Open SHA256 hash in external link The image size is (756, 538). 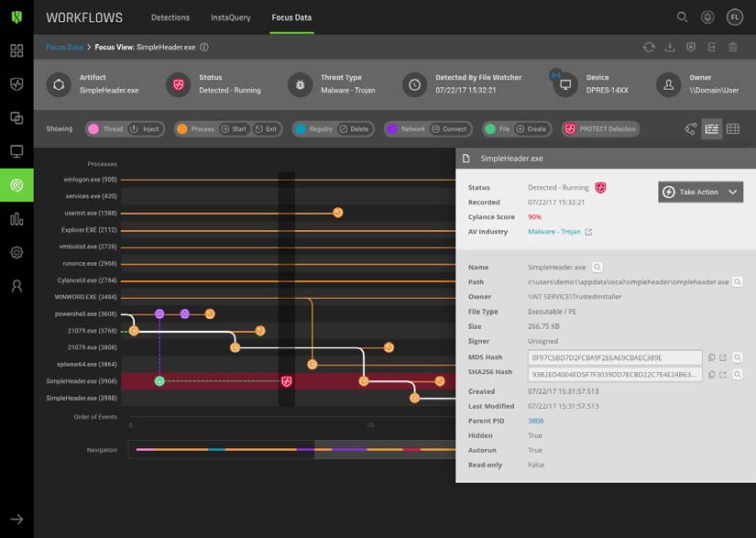coord(723,375)
